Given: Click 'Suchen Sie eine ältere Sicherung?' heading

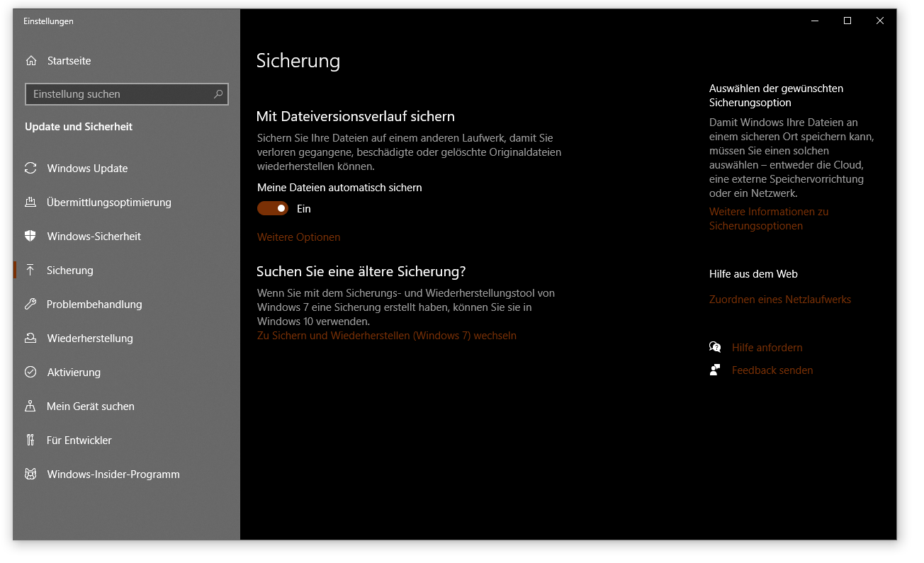Looking at the screenshot, I should click(361, 271).
